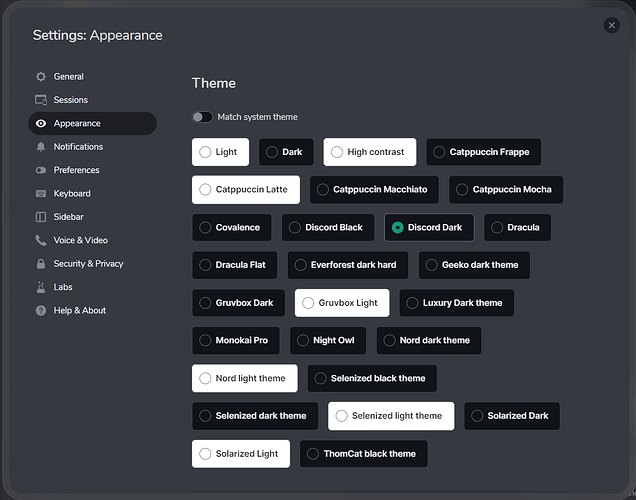
Task: Select Selenized black theme
Action: (x=372, y=378)
